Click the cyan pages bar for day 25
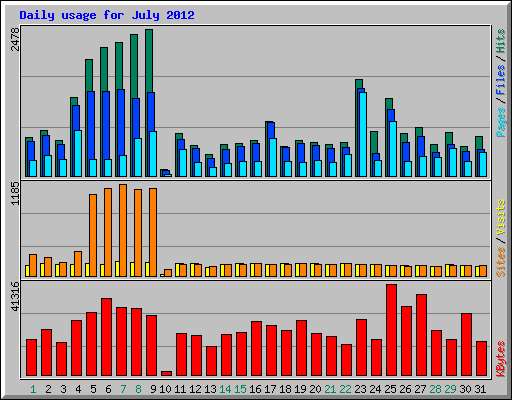Screen dimensions: 512x400 click(x=393, y=149)
